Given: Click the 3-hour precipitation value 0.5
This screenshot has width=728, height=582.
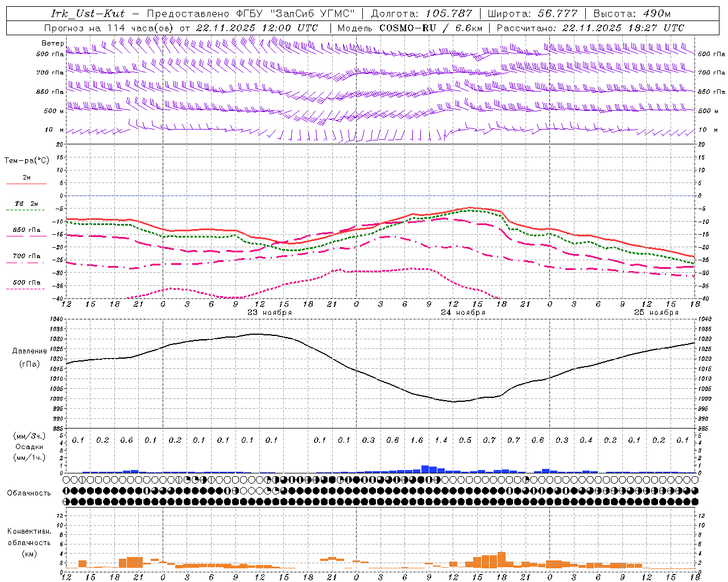Looking at the screenshot, I should (465, 440).
